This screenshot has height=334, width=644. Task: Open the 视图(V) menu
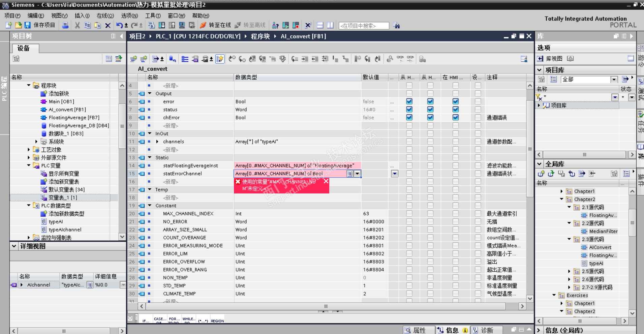click(x=59, y=16)
